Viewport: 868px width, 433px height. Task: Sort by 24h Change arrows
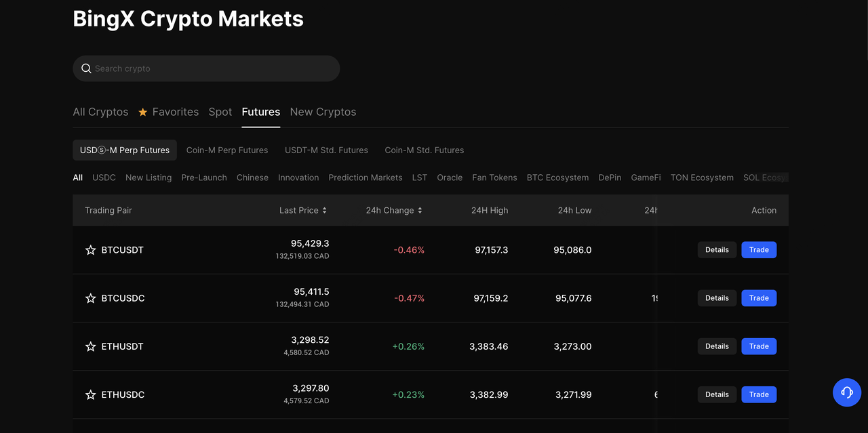[420, 211]
